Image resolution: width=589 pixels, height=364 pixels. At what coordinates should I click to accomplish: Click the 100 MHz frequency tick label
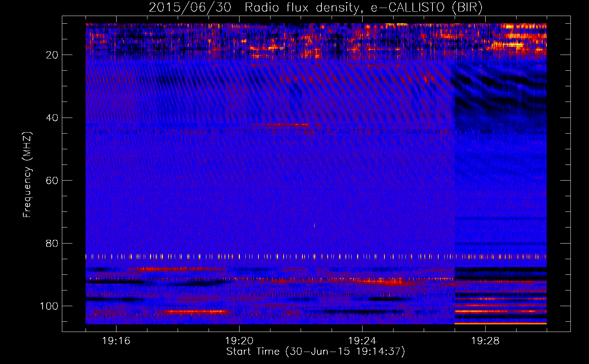click(49, 306)
